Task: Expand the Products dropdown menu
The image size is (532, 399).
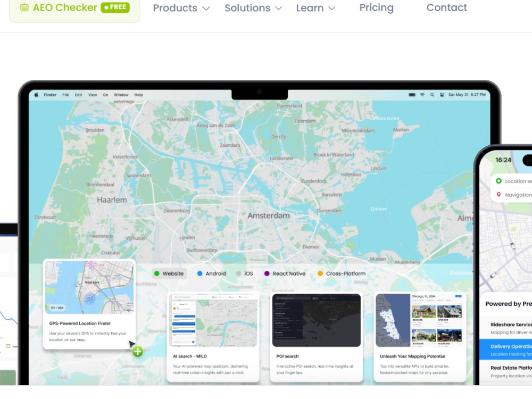Action: [x=181, y=8]
